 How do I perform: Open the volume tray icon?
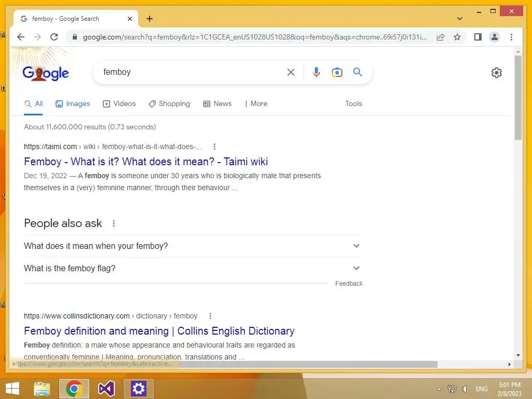pos(465,389)
